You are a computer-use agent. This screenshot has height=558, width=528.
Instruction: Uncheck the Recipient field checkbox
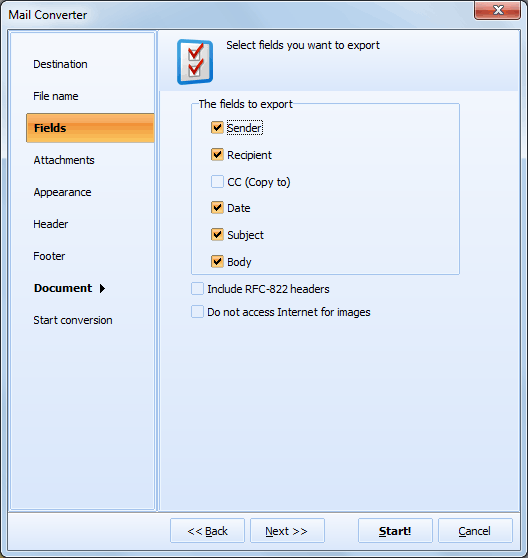[x=217, y=155]
